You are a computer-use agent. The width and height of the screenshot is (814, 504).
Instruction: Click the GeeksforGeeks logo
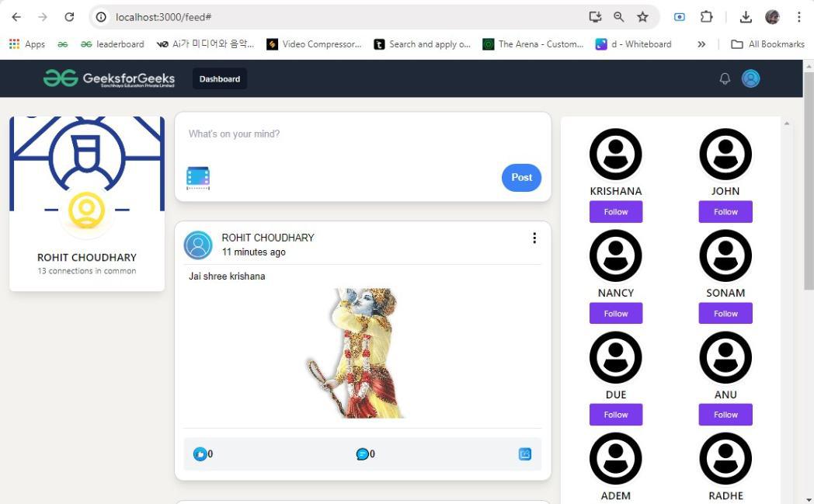point(110,78)
